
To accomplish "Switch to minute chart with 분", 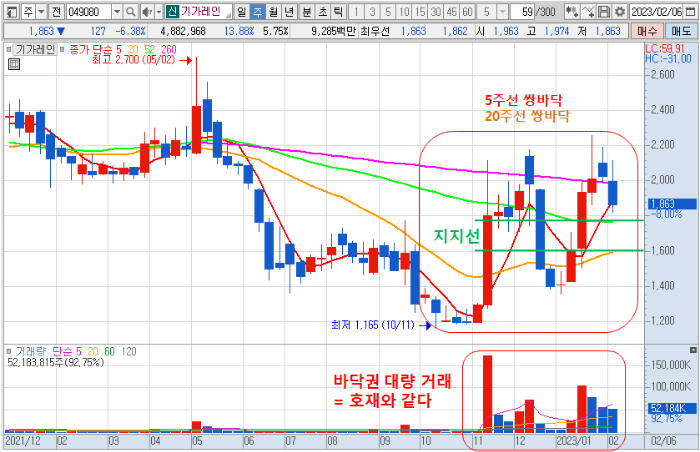I will (x=307, y=12).
